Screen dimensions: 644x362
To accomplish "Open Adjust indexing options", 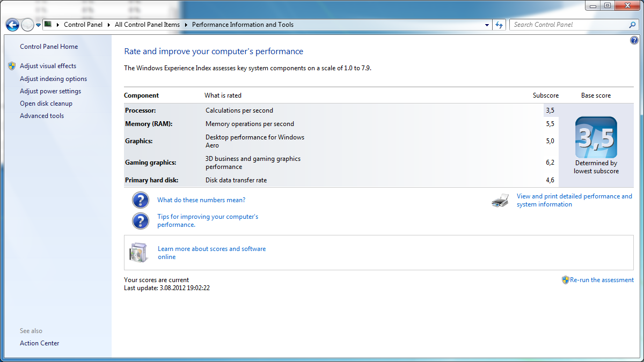I will tap(53, 79).
